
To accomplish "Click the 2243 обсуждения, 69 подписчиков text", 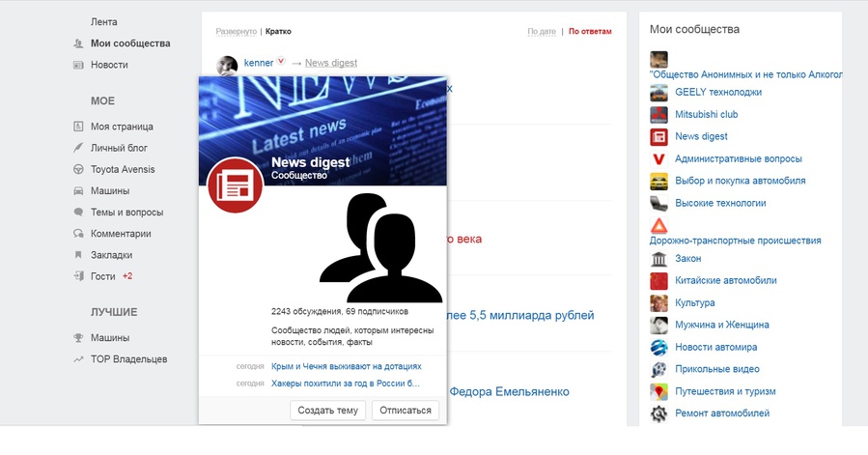I will pyautogui.click(x=340, y=311).
